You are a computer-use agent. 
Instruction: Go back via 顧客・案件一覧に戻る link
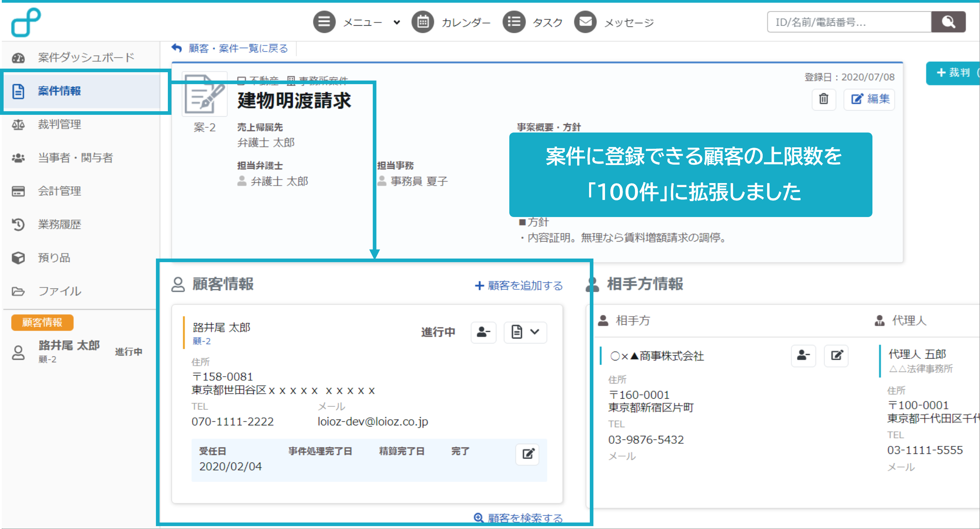pos(238,48)
